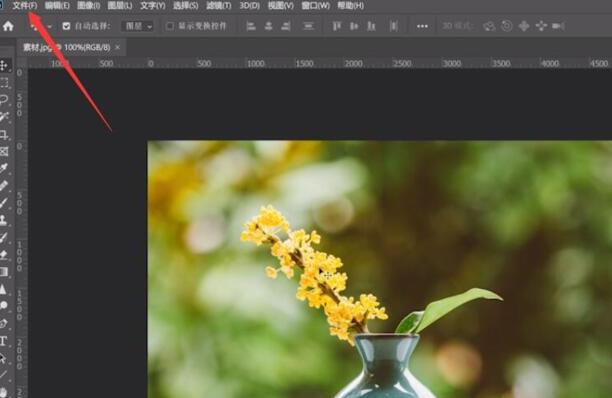Select the Lasso tool

point(4,99)
